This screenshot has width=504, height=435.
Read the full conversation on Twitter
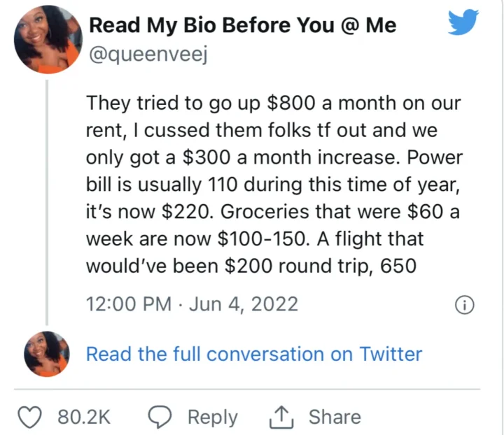tap(253, 354)
